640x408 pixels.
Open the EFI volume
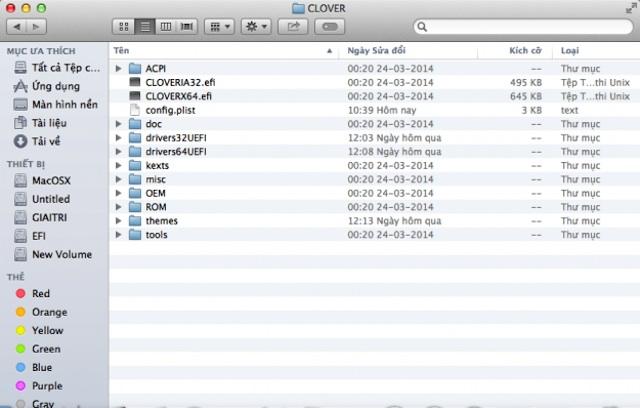(x=30, y=236)
